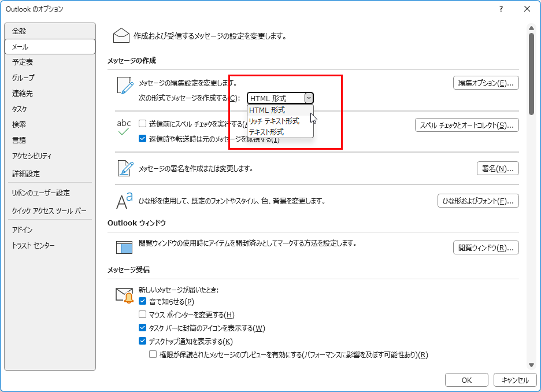This screenshot has height=392, width=541.
Task: Enable 権限が保護されたメッセージのプレビュー checkbox
Action: 153,354
